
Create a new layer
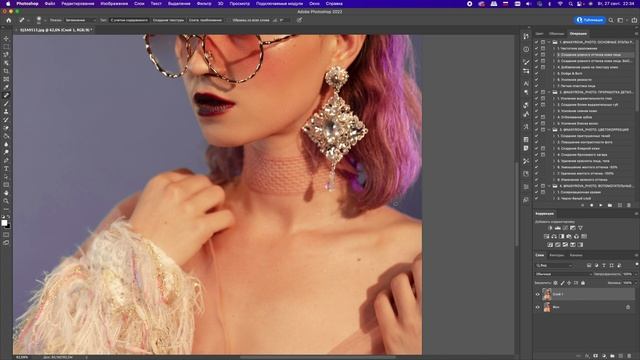pyautogui.click(x=621, y=356)
